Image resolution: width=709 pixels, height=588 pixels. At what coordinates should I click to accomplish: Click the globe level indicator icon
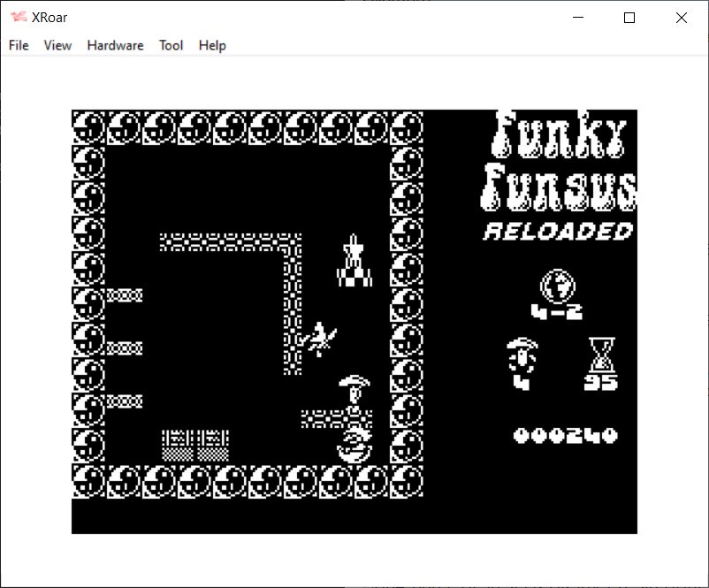[557, 286]
